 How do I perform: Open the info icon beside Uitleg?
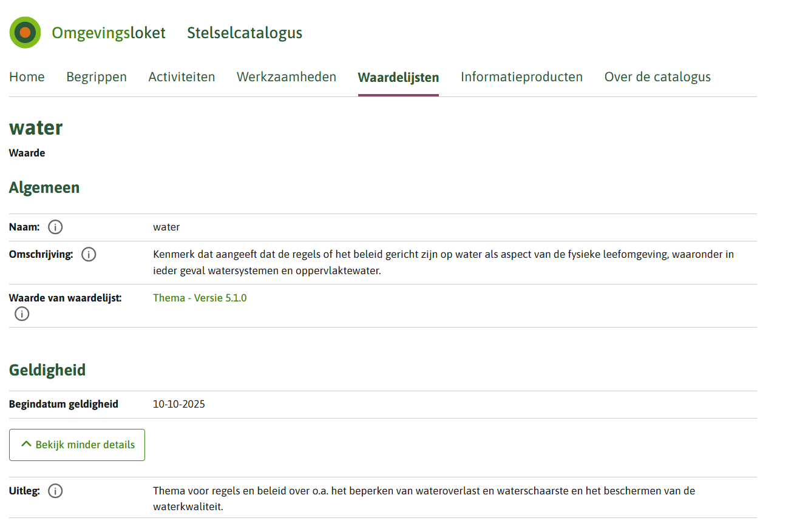[x=55, y=491]
